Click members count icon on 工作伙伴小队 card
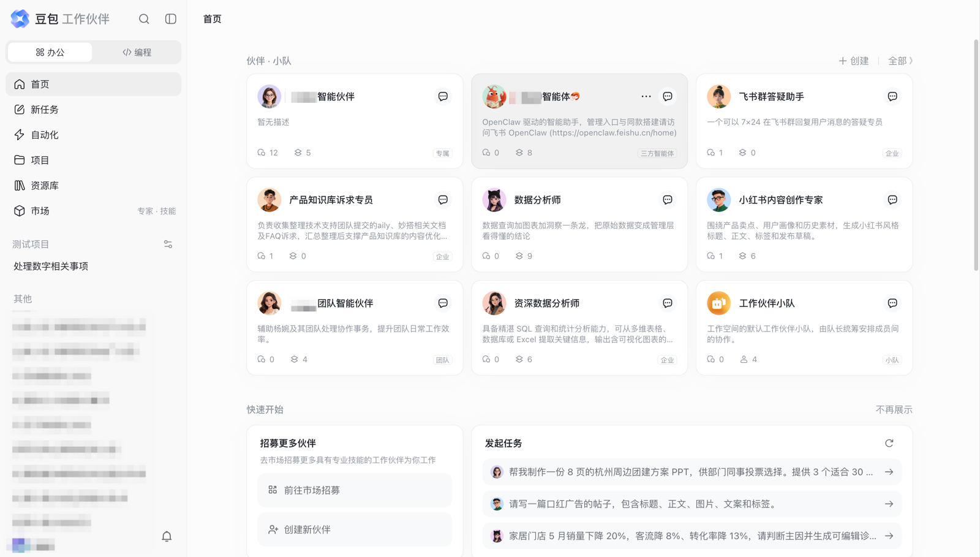Image resolution: width=980 pixels, height=557 pixels. click(744, 360)
